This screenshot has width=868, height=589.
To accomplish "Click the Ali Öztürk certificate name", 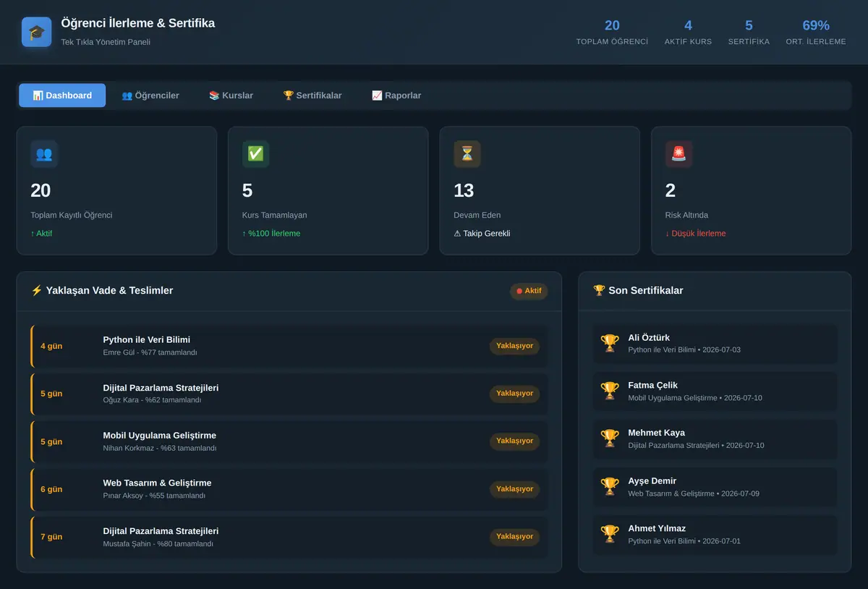I will pyautogui.click(x=649, y=338).
